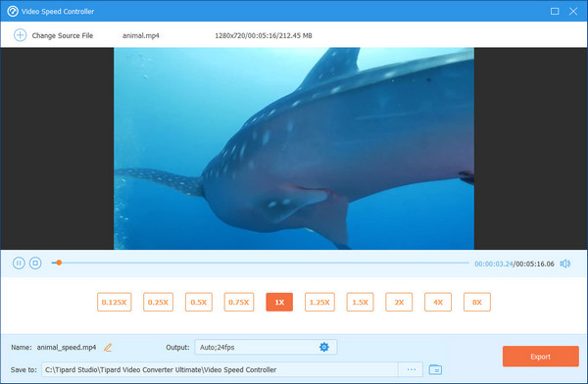588x384 pixels.
Task: Select the 1X speed option
Action: pyautogui.click(x=279, y=302)
